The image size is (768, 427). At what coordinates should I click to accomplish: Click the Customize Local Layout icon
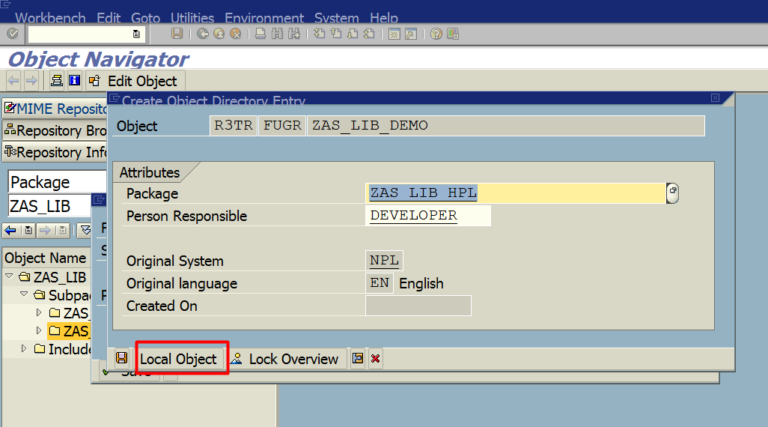click(453, 34)
